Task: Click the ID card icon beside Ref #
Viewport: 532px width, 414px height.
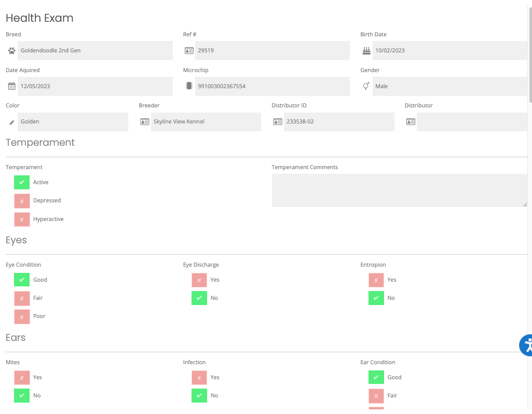Action: pyautogui.click(x=189, y=51)
